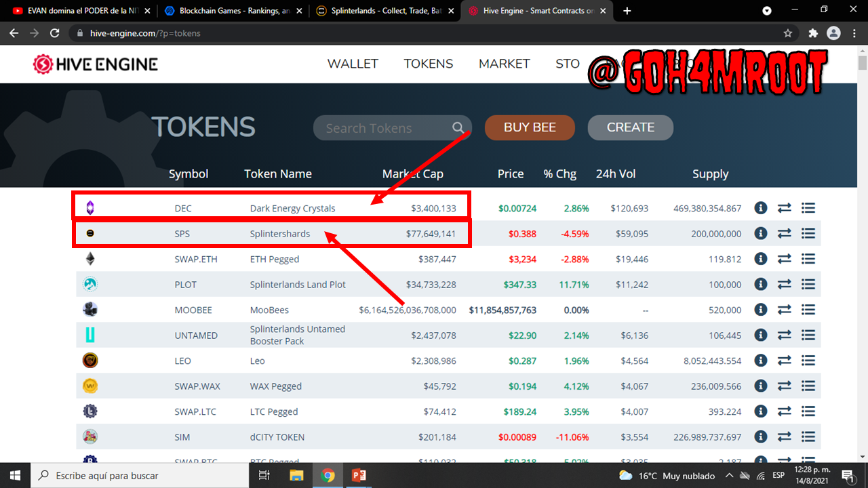Image resolution: width=868 pixels, height=488 pixels.
Task: Open Chrome menu three dots
Action: pyautogui.click(x=853, y=33)
